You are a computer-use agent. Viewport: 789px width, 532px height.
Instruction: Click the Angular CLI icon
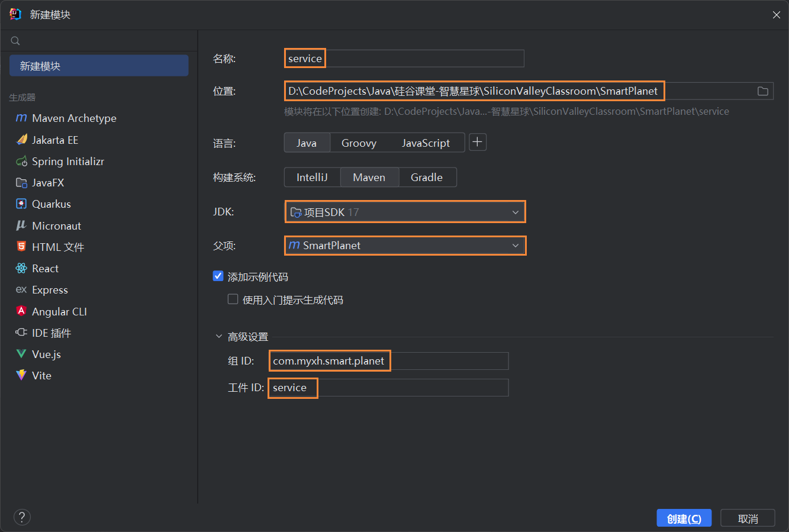point(21,311)
